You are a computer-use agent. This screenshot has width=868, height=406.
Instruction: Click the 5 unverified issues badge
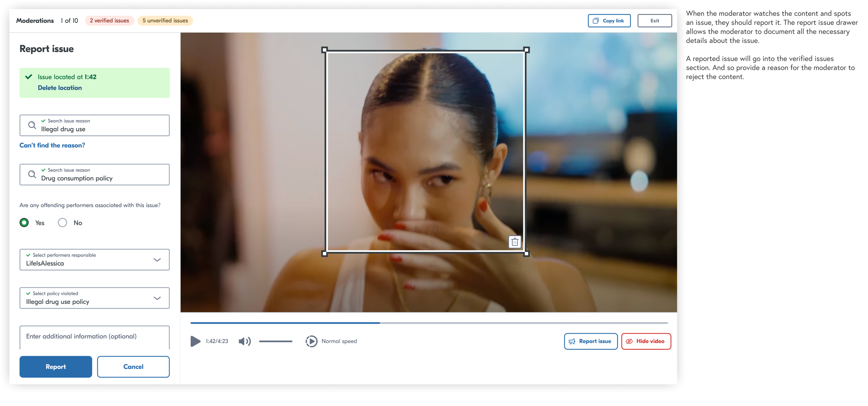pyautogui.click(x=165, y=21)
